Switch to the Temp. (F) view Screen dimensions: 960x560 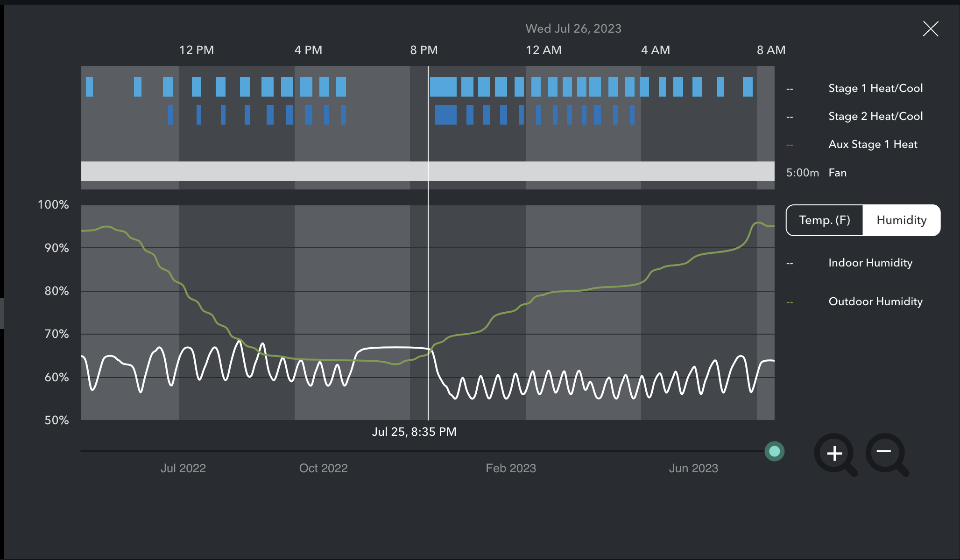pos(825,220)
